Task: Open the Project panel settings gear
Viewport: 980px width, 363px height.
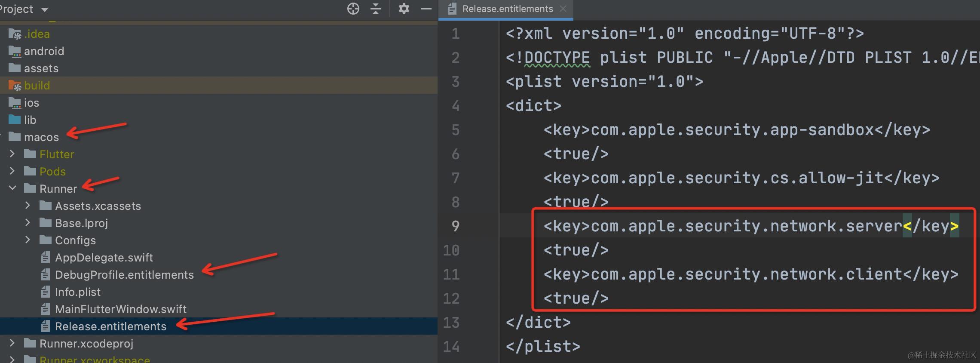Action: (x=404, y=9)
